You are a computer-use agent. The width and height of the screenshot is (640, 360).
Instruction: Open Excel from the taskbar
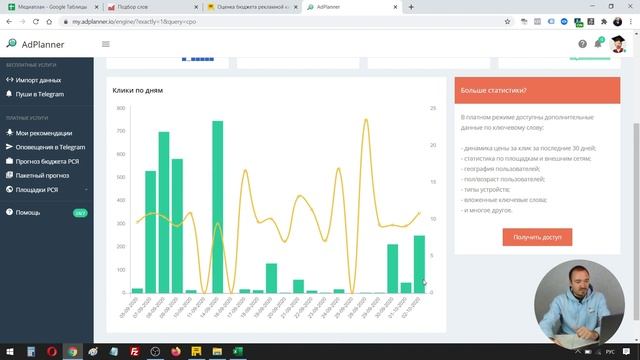click(238, 351)
